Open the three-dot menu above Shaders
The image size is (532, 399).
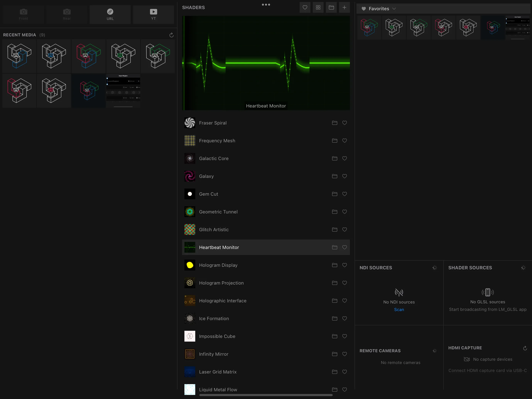(266, 5)
